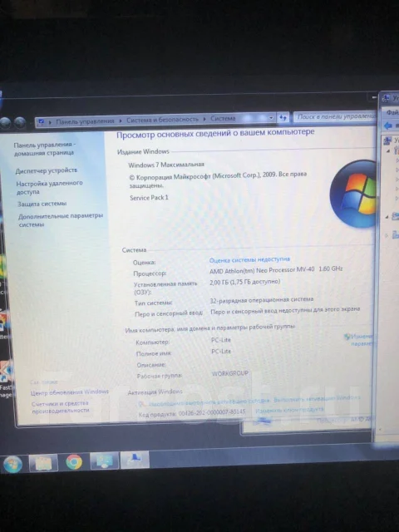Click back arrow in right-side window toolbar
This screenshot has width=399, height=532.
(388, 126)
